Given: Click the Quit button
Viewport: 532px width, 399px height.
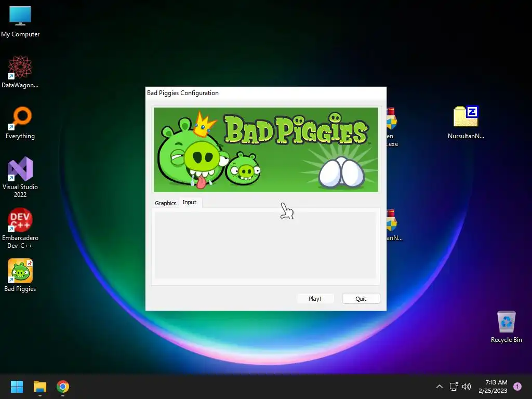Looking at the screenshot, I should [361, 299].
